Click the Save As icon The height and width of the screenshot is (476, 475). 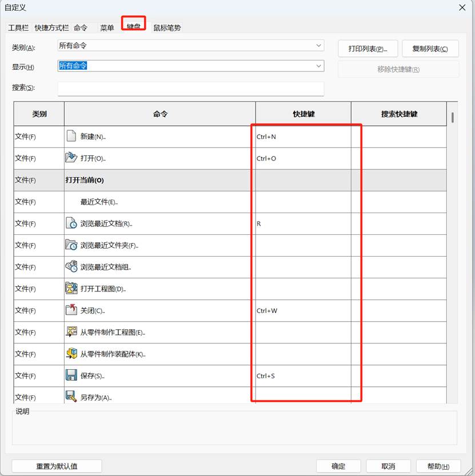(x=71, y=397)
